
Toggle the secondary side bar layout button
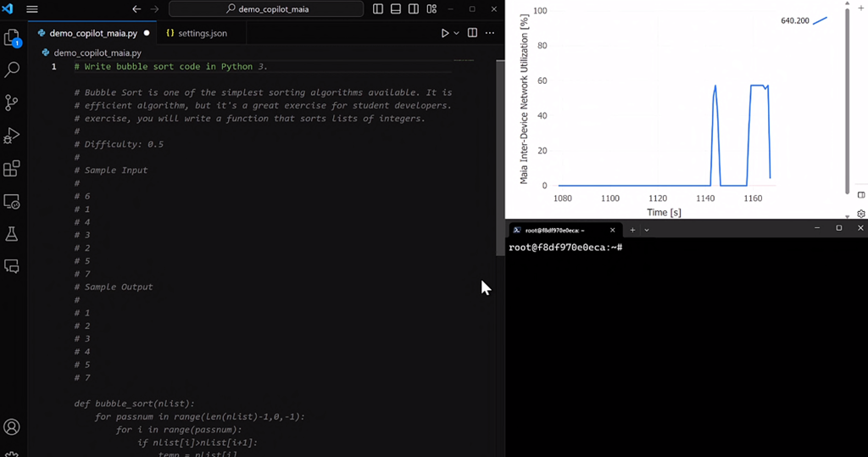pos(414,9)
